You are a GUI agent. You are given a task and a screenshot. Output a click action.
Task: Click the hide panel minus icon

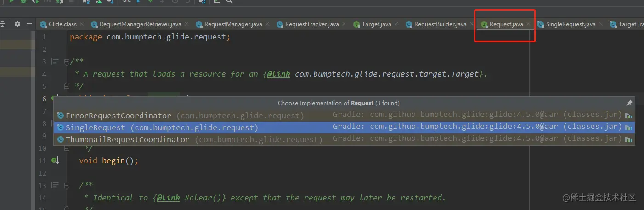click(29, 24)
